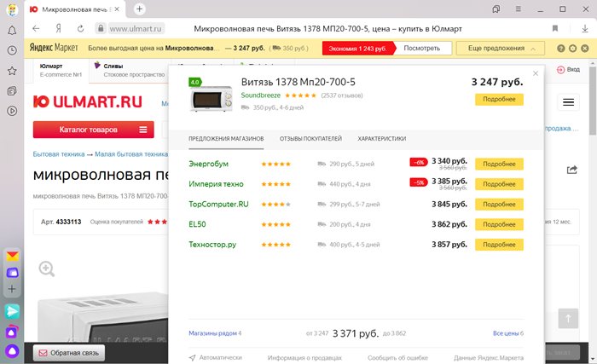Open Soundbreeze seller link
Screen dimensions: 597x364
pos(260,95)
